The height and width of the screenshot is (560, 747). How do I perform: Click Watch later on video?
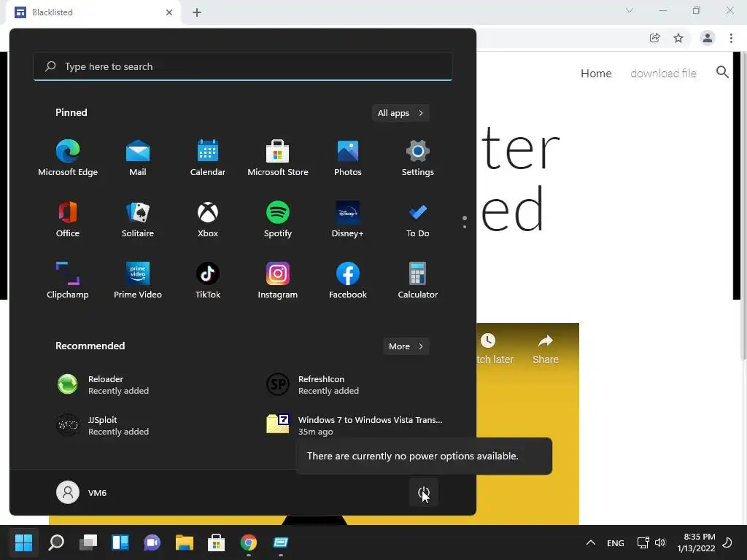[494, 349]
